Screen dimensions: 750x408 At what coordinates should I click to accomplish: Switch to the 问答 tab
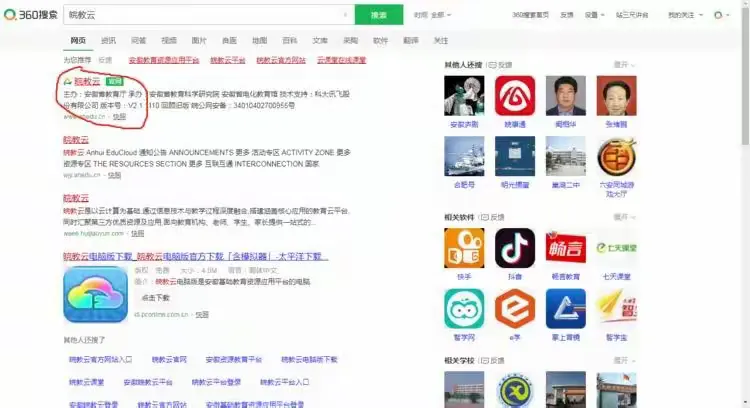139,41
